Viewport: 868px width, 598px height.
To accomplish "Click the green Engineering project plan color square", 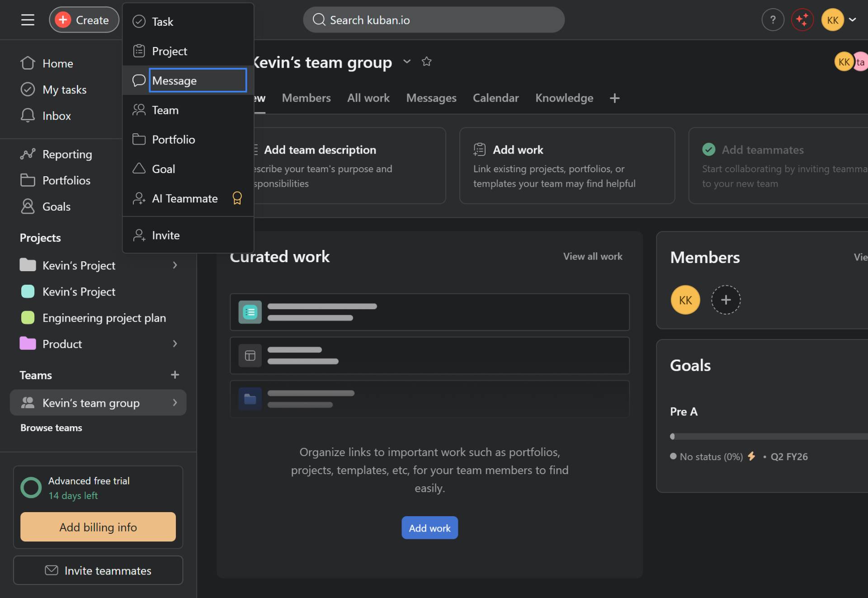I will 28,318.
